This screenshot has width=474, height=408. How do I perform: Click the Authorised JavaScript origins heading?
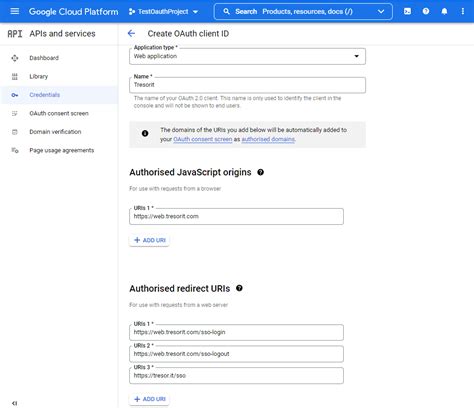coord(190,172)
